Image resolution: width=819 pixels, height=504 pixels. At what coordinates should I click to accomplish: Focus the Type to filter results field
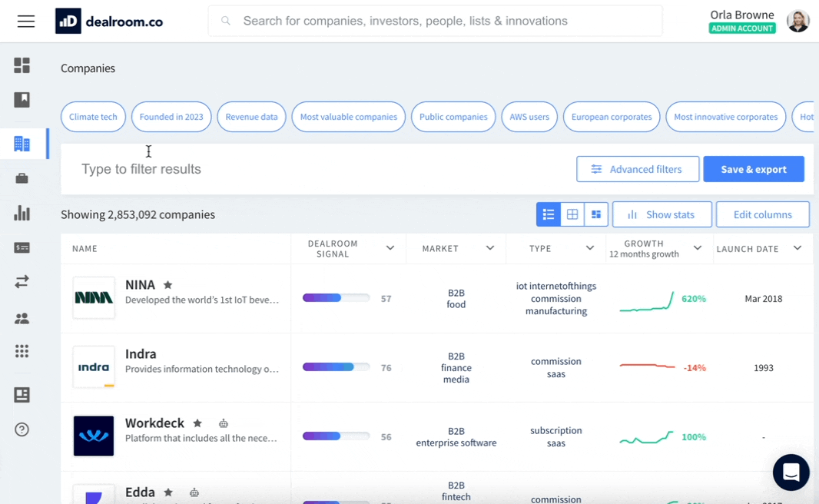(324, 169)
